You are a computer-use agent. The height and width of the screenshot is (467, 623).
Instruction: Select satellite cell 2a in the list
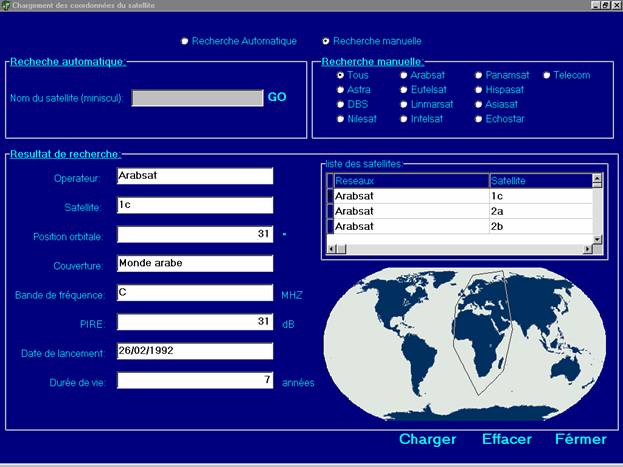click(541, 211)
